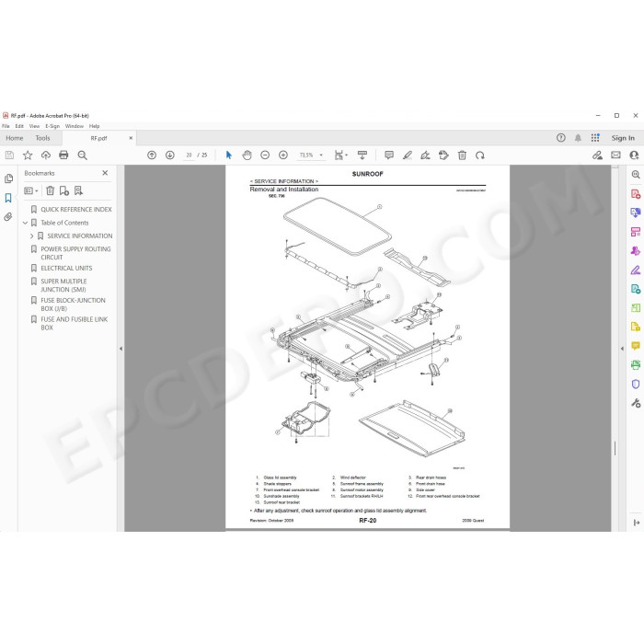Open the Sign document pen tool
Image resolution: width=644 pixels, height=644 pixels.
[425, 155]
